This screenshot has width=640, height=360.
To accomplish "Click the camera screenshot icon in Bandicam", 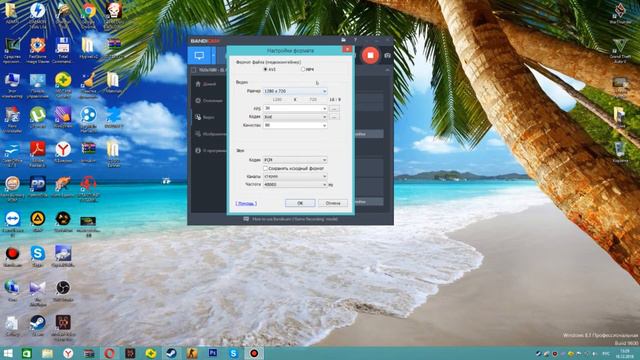I will pyautogui.click(x=387, y=55).
